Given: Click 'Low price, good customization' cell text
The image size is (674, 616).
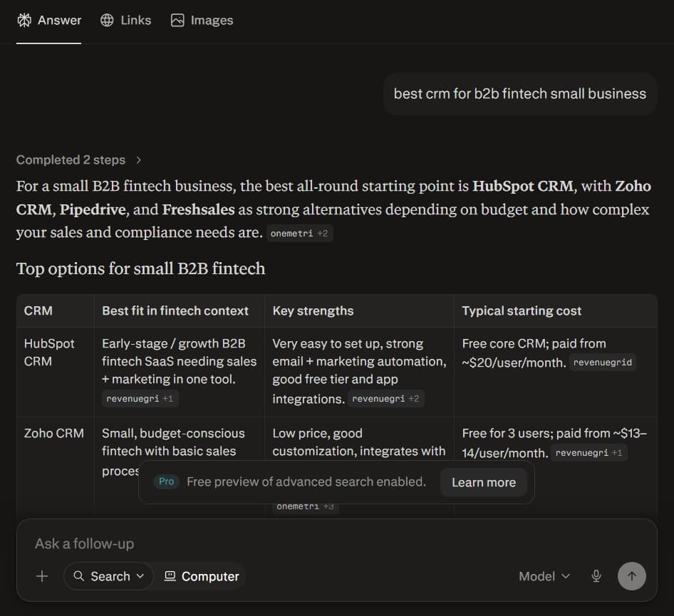Looking at the screenshot, I should 317,442.
